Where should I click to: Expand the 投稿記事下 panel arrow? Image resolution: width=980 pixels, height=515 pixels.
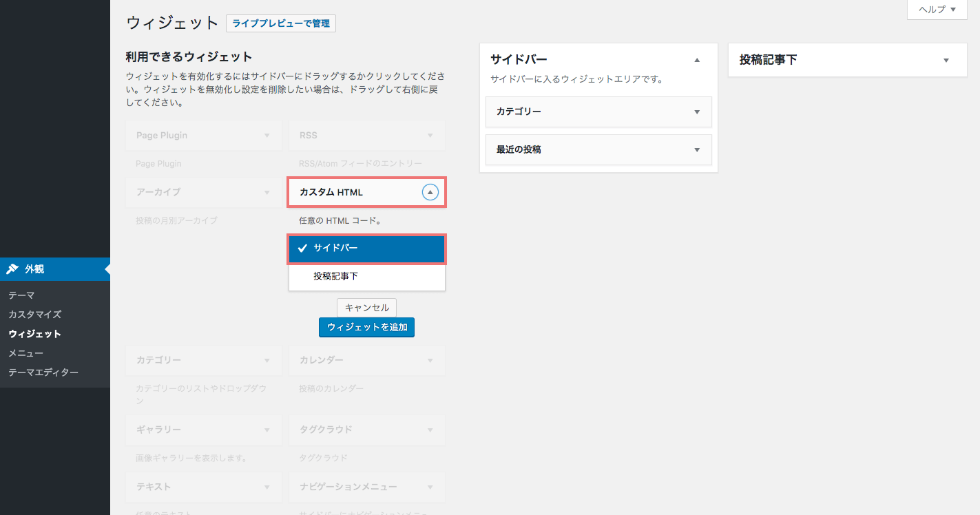coord(946,61)
